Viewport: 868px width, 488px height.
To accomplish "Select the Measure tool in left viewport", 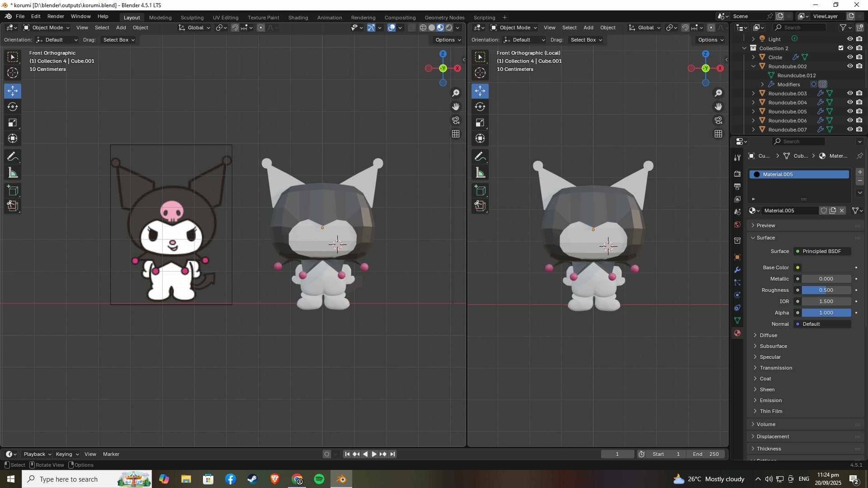I will [13, 173].
